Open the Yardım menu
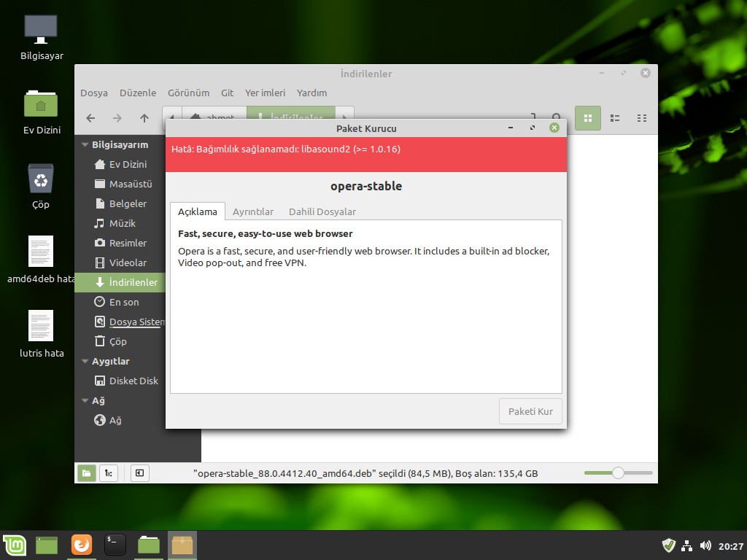The width and height of the screenshot is (747, 560). click(311, 93)
